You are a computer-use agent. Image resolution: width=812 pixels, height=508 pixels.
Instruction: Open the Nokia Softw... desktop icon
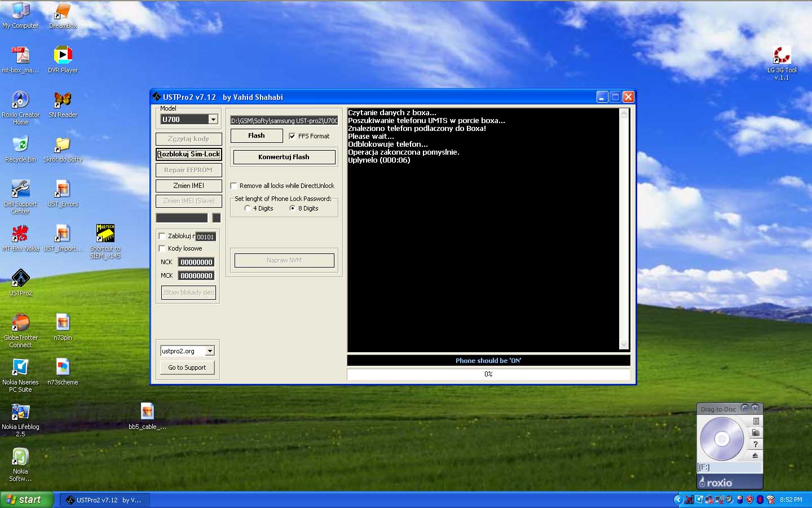[x=20, y=457]
